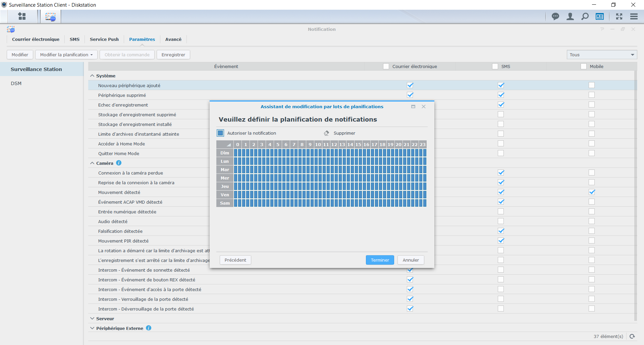Toggle fullscreen with the expand arrows icon
This screenshot has height=345, width=644.
619,16
